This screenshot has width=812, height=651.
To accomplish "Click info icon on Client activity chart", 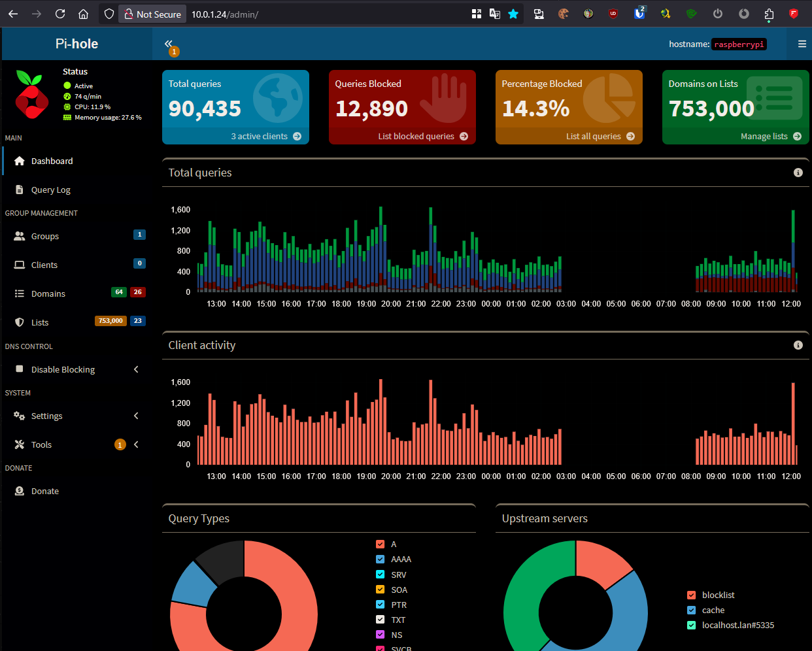I will pos(798,345).
